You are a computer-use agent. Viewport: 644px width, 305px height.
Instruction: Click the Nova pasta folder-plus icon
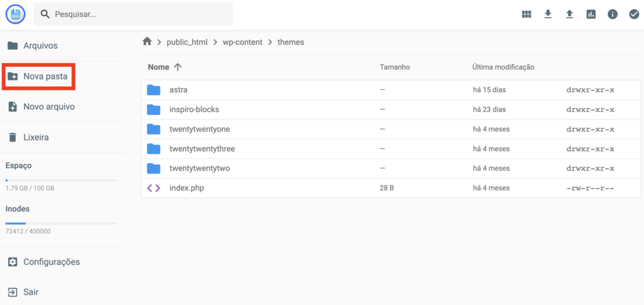13,76
